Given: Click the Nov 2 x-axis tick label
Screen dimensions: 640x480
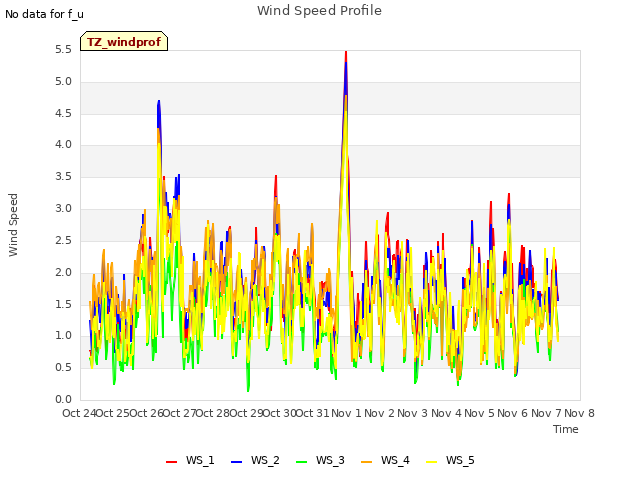Looking at the screenshot, I should click(x=379, y=413).
